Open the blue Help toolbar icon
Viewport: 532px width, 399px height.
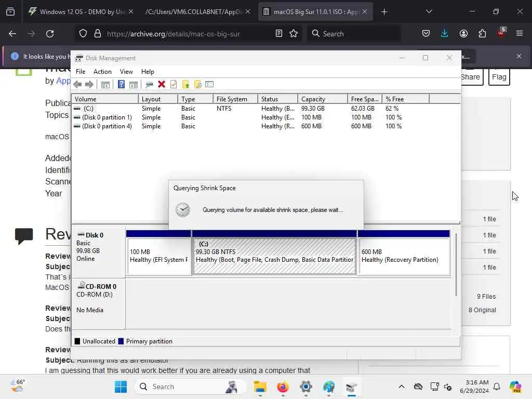point(121,84)
